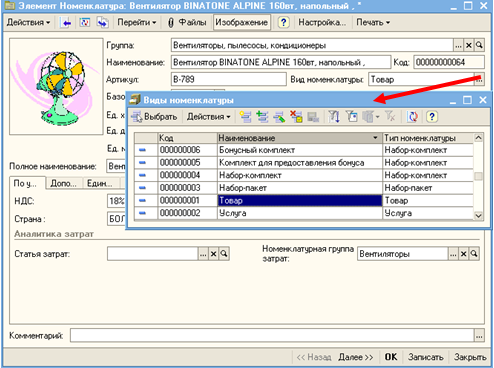Click row marker icon for 000000005
The image size is (494, 368).
tap(142, 163)
